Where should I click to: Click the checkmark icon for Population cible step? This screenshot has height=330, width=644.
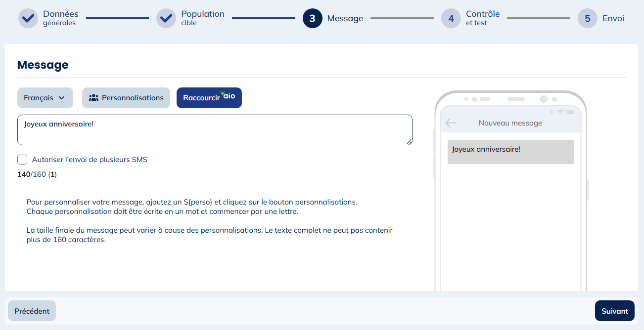pos(166,18)
